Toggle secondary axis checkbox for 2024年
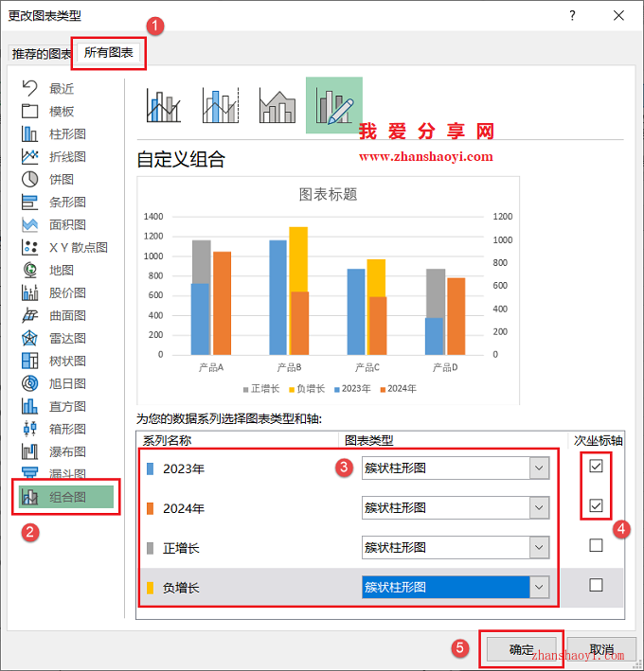This screenshot has width=644, height=671. point(596,506)
